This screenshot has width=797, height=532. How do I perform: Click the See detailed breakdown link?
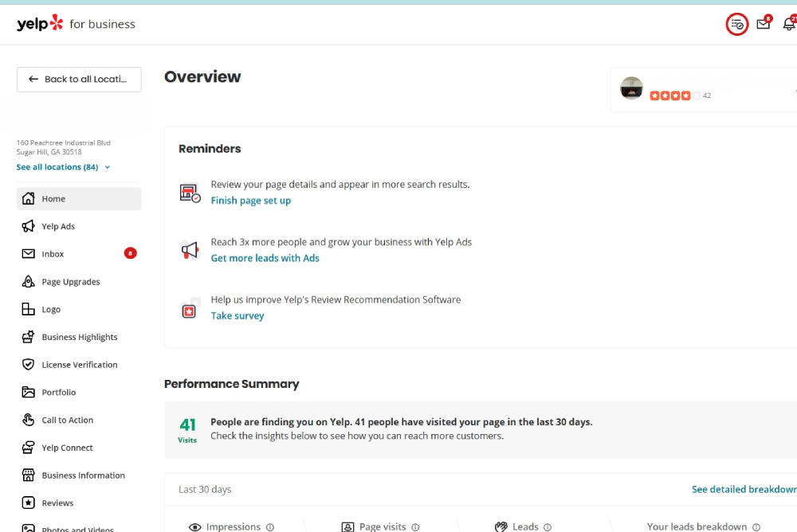tap(744, 489)
